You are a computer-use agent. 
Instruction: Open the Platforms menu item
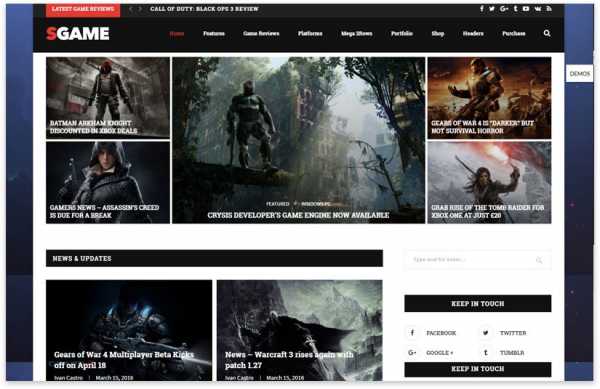[310, 33]
